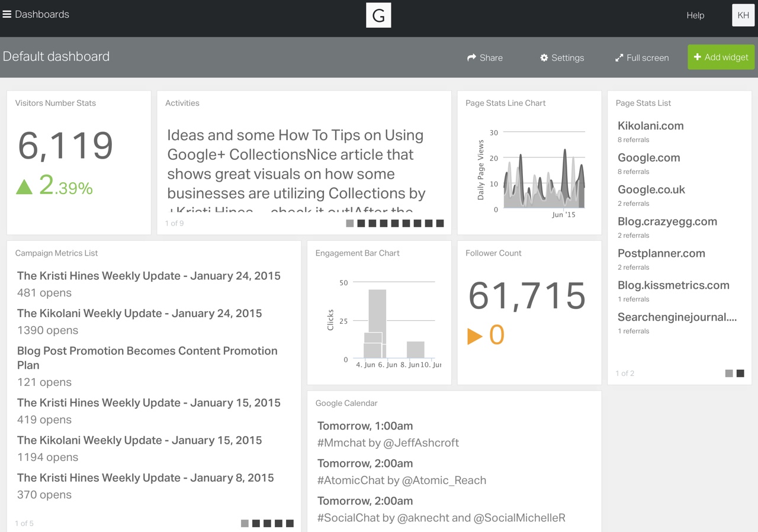
Task: Click the Google Calendar widget title
Action: pyautogui.click(x=346, y=403)
